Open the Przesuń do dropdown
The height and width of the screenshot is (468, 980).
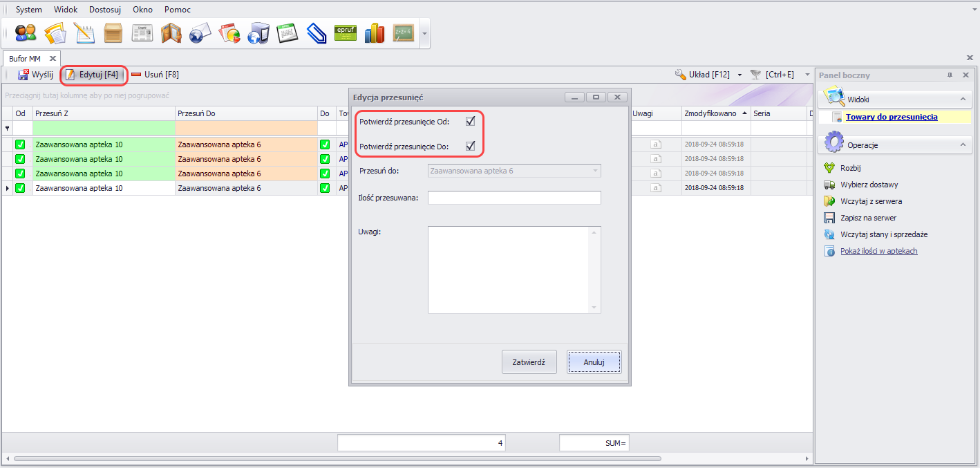pyautogui.click(x=594, y=171)
